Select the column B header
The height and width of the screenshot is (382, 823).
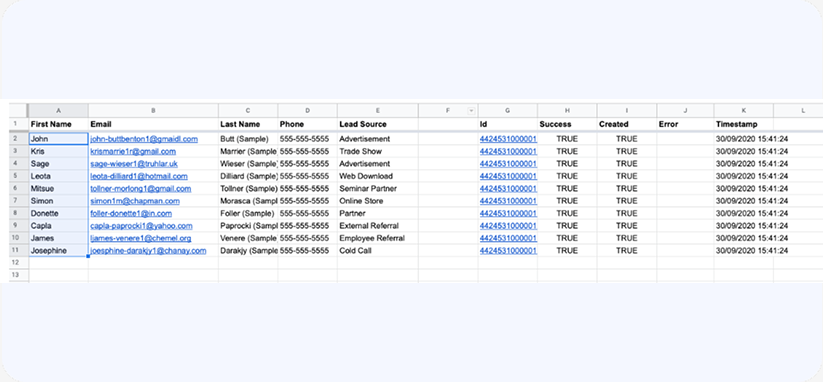153,111
